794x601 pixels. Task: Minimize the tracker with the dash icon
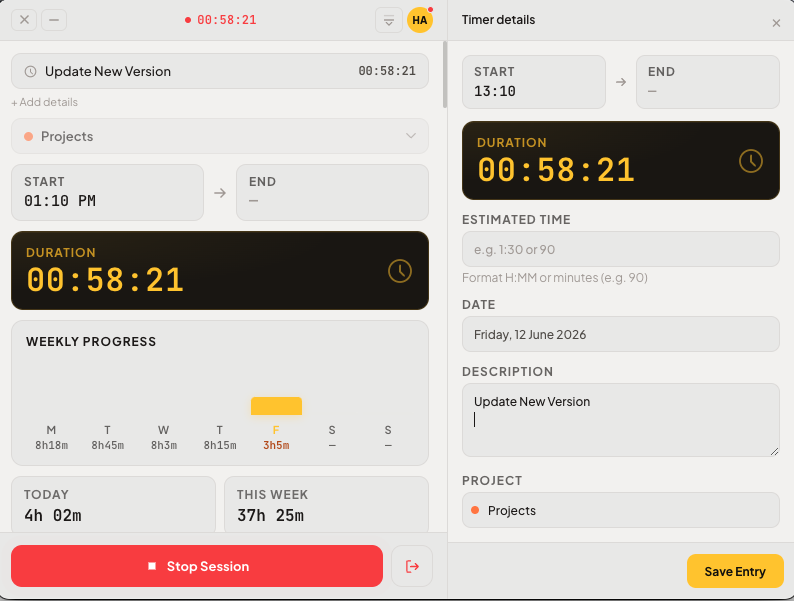pyautogui.click(x=54, y=20)
